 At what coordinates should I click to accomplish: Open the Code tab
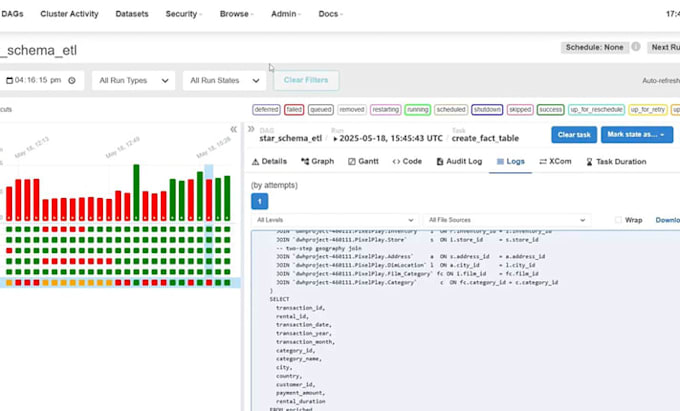[x=407, y=162]
